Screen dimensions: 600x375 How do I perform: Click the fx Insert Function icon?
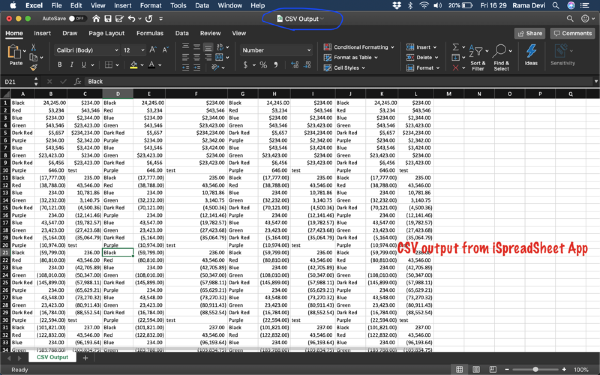point(78,82)
